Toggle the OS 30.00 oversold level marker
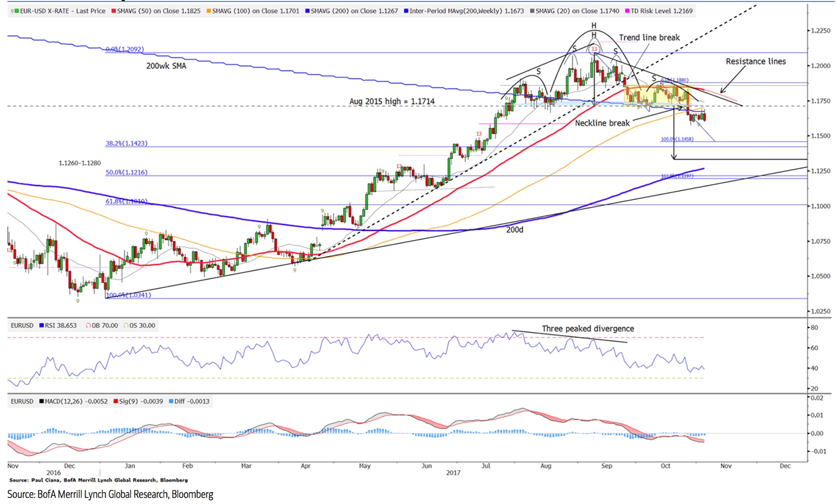 [x=125, y=326]
